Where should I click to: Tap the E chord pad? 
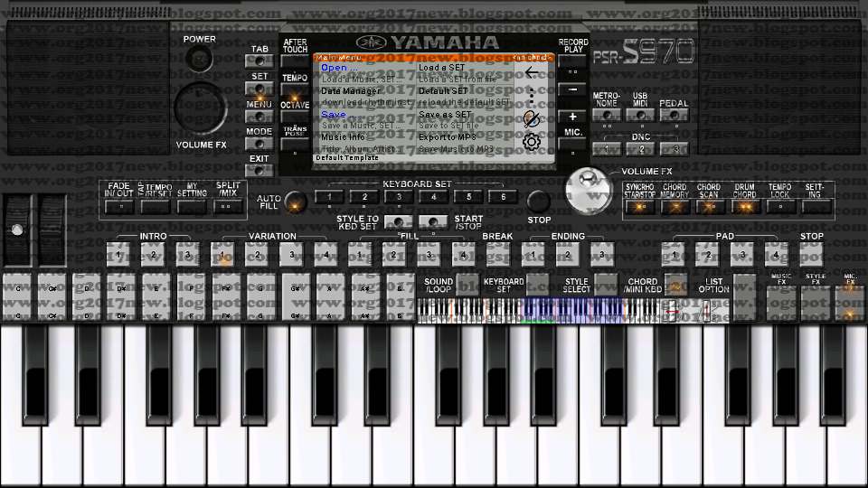pos(156,297)
